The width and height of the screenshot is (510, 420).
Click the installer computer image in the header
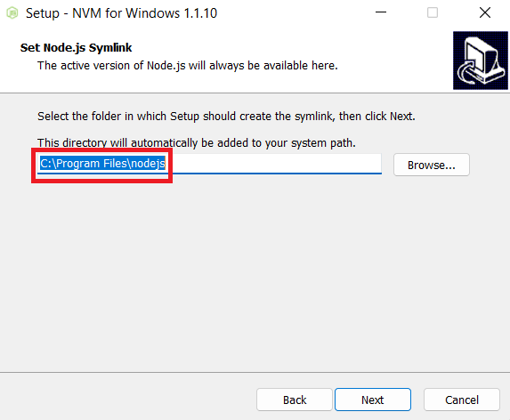[480, 61]
